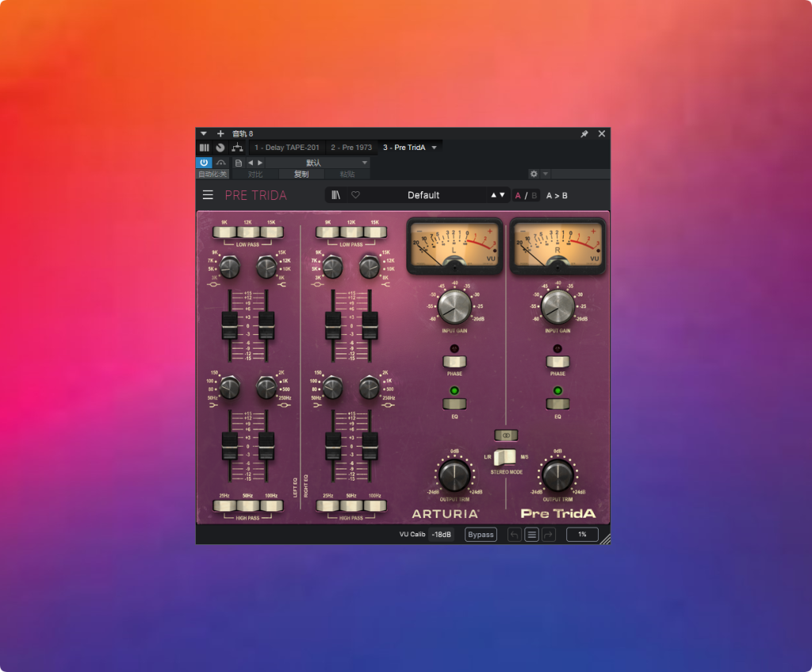This screenshot has height=672, width=812.
Task: Open the preset library browser icon
Action: point(336,195)
